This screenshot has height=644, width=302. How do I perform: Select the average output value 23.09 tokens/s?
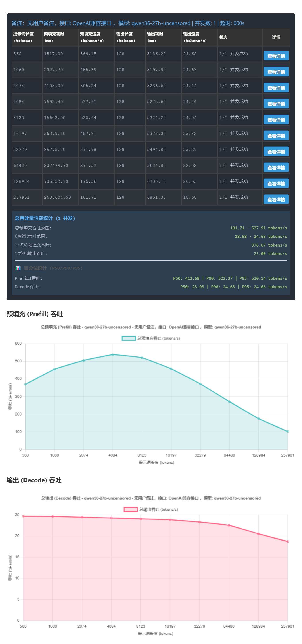pos(270,253)
